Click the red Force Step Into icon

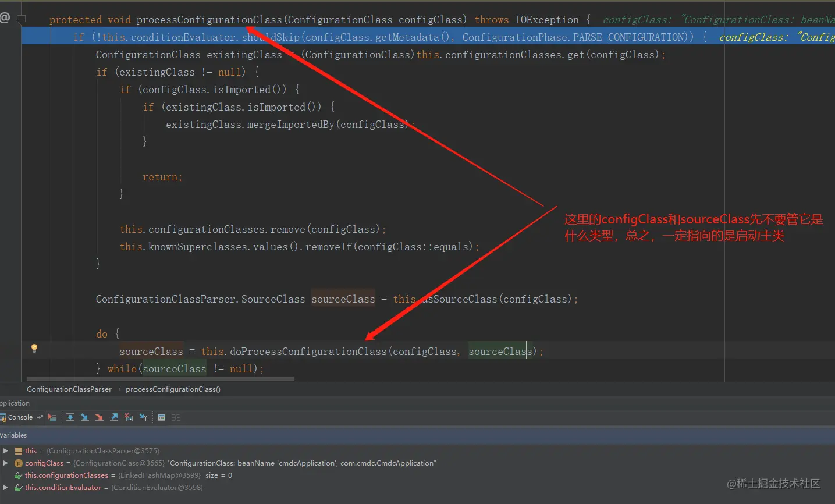100,417
